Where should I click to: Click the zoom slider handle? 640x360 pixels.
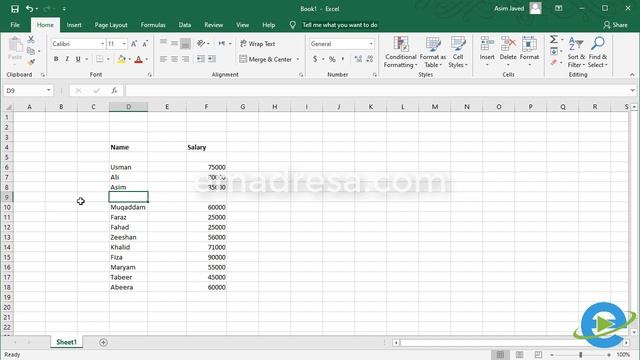pos(580,355)
